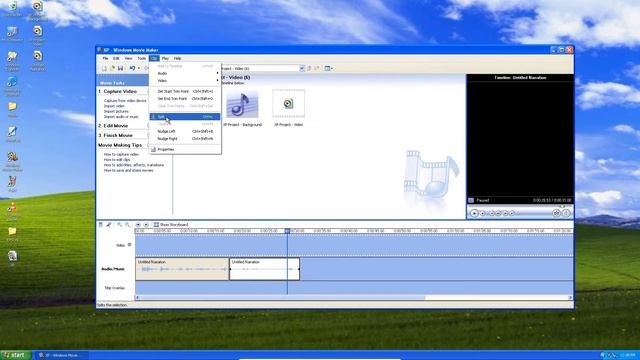
Task: Click the Capture Video section heading
Action: pyautogui.click(x=118, y=91)
